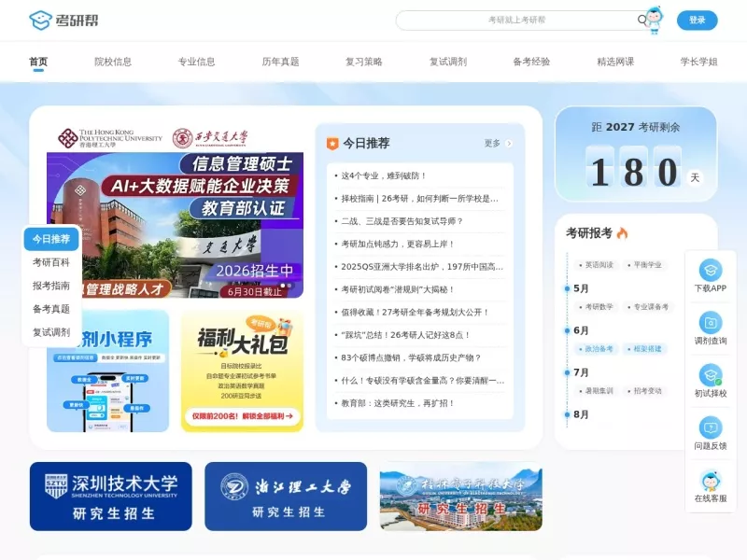Image resolution: width=747 pixels, height=560 pixels.
Task: Open article 考研加点钝感力,更容易上岸!
Action: coord(398,244)
